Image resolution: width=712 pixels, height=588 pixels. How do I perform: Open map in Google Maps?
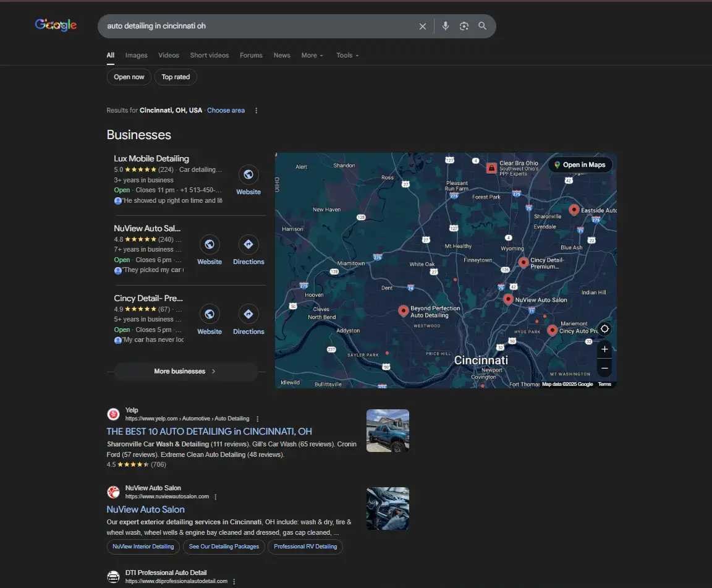pos(580,164)
